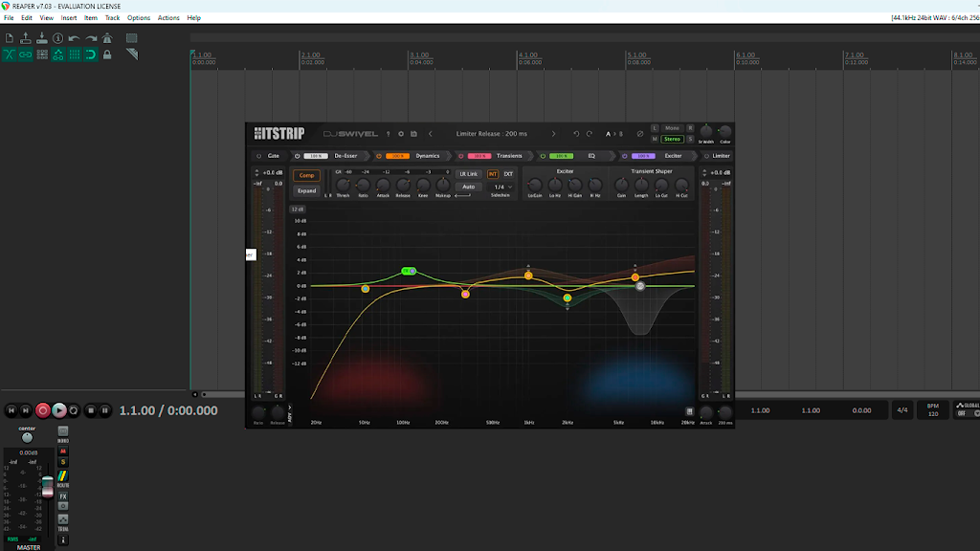The height and width of the screenshot is (551, 980).
Task: Redo in HitStrip plugin header
Action: coord(590,134)
